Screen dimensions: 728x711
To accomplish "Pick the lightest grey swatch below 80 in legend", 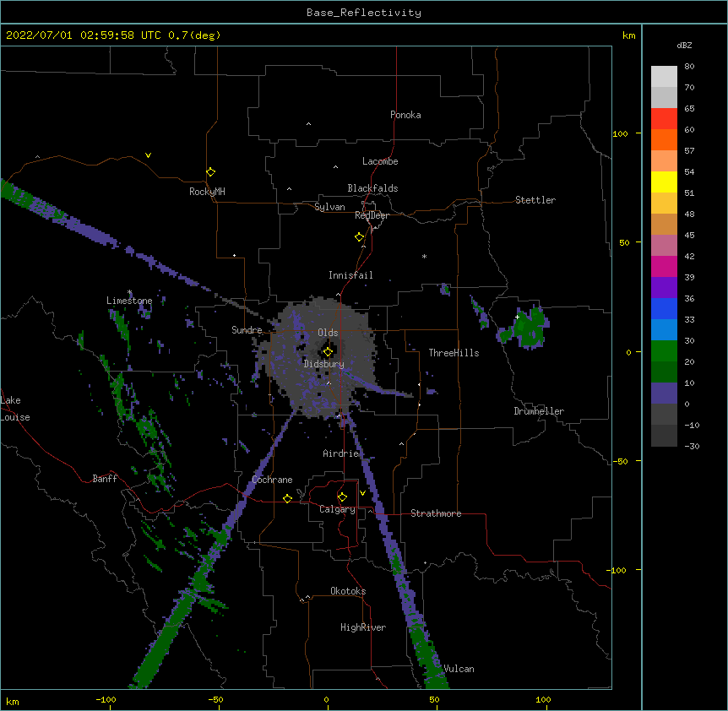I will click(x=664, y=77).
